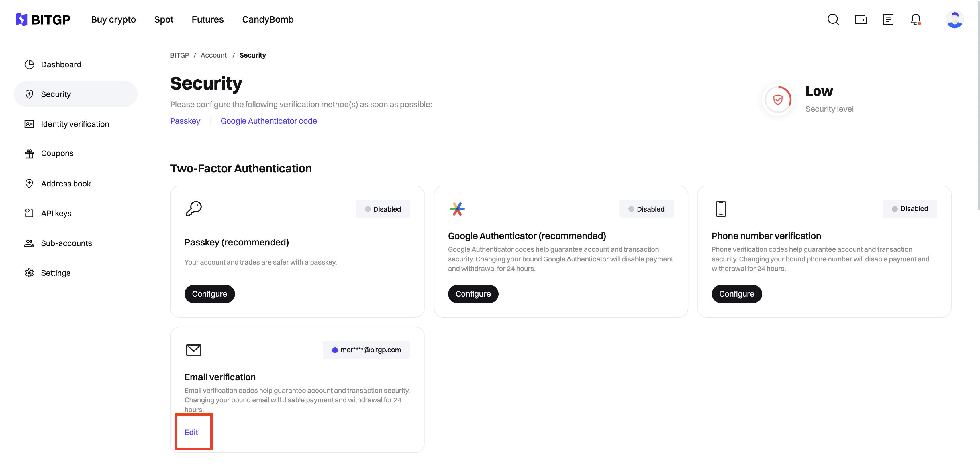This screenshot has width=980, height=469.
Task: Click 'Security' breadcrumb text
Action: [253, 55]
